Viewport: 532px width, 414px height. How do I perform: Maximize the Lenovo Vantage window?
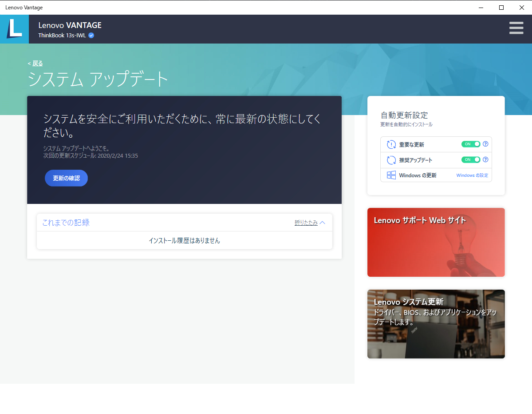click(x=501, y=8)
